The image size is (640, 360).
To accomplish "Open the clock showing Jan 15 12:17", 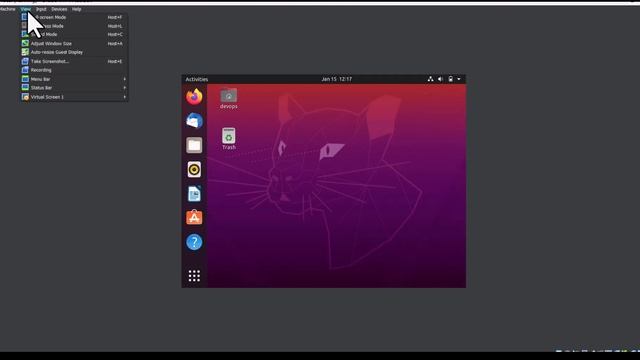I will [336, 79].
